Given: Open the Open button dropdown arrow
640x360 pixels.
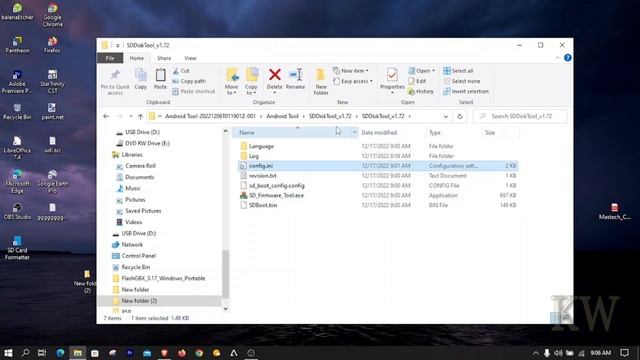Looking at the screenshot, I should pyautogui.click(x=433, y=71).
